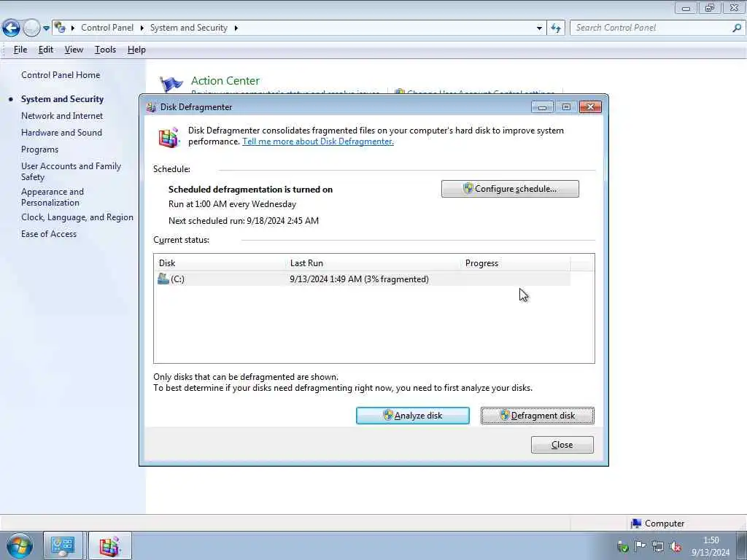Image resolution: width=747 pixels, height=560 pixels.
Task: Click the Progress column header
Action: (516, 262)
